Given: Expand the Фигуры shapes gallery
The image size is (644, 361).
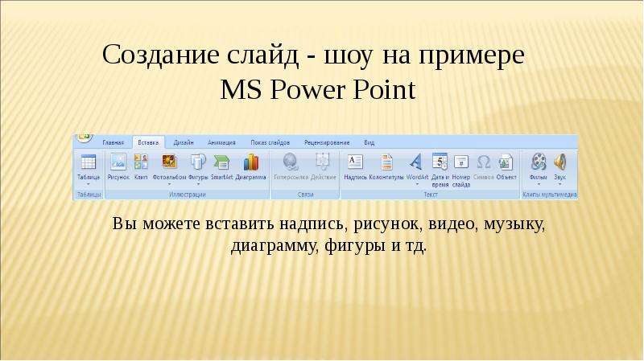Looking at the screenshot, I should 198,185.
